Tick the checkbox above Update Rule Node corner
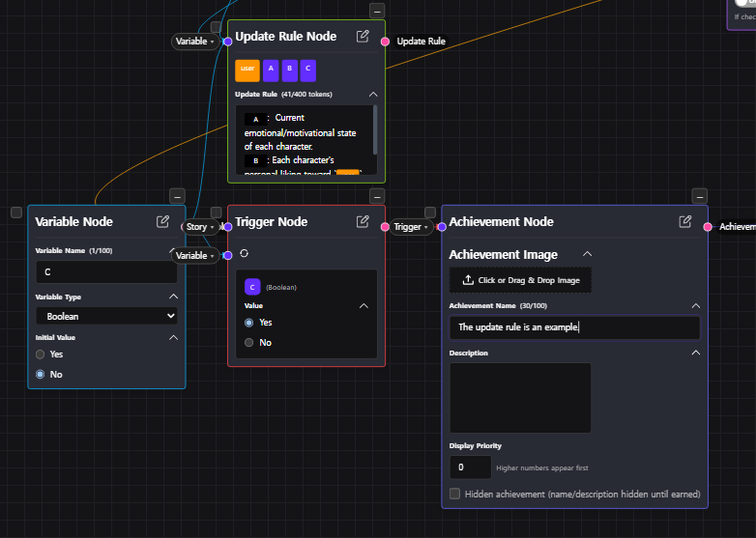Screen dimensions: 756x538 pyautogui.click(x=216, y=27)
